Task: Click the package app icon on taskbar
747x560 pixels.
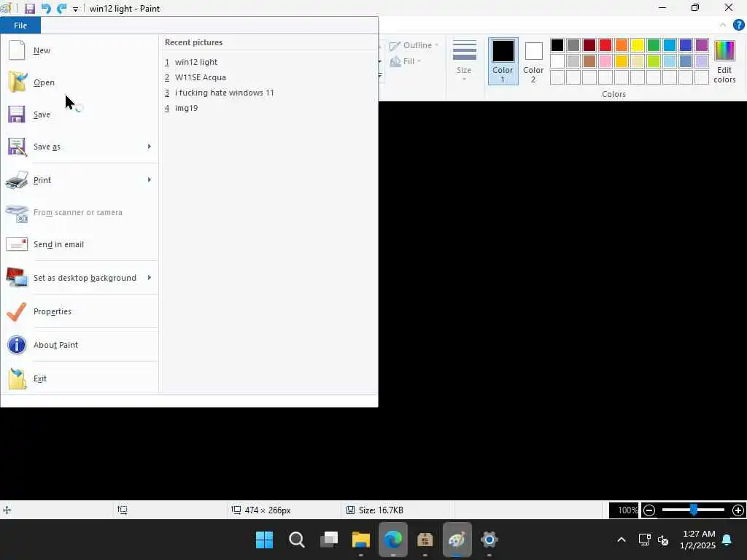Action: [425, 540]
